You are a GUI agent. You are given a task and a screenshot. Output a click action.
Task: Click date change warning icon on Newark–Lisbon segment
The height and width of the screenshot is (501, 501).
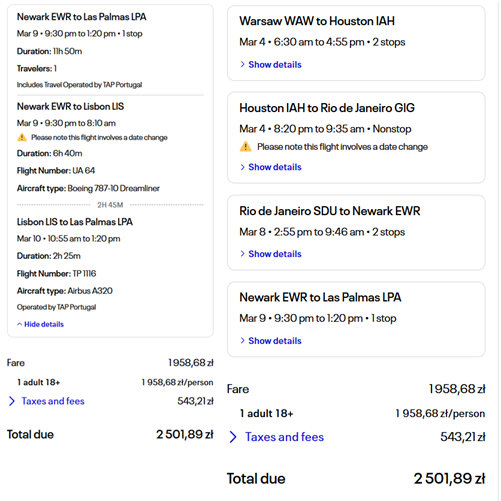coord(22,137)
